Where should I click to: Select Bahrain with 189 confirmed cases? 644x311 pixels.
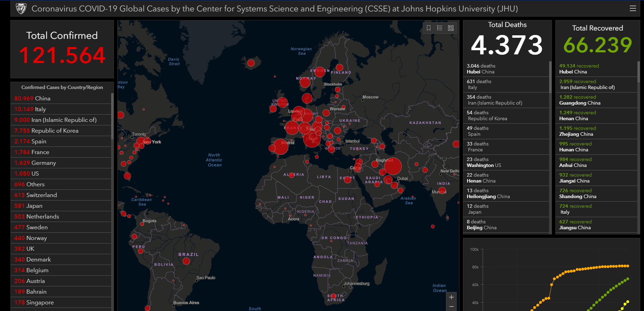(x=61, y=292)
